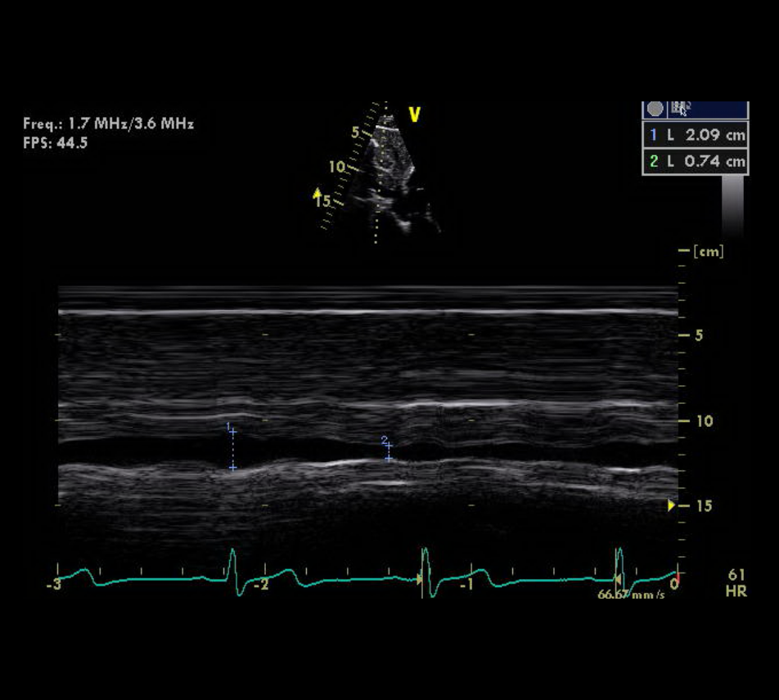Click the gray circle icon in measurement panel
The height and width of the screenshot is (700, 779).
click(655, 109)
